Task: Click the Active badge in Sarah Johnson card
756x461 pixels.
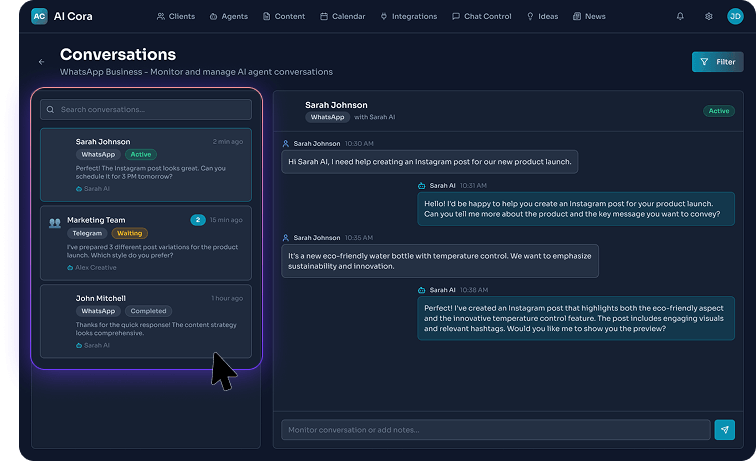Action: pyautogui.click(x=141, y=154)
